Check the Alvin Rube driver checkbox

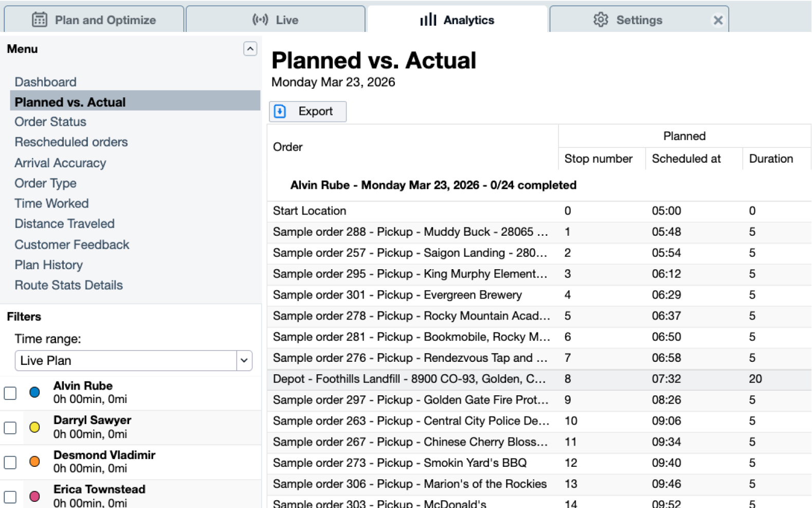[10, 393]
